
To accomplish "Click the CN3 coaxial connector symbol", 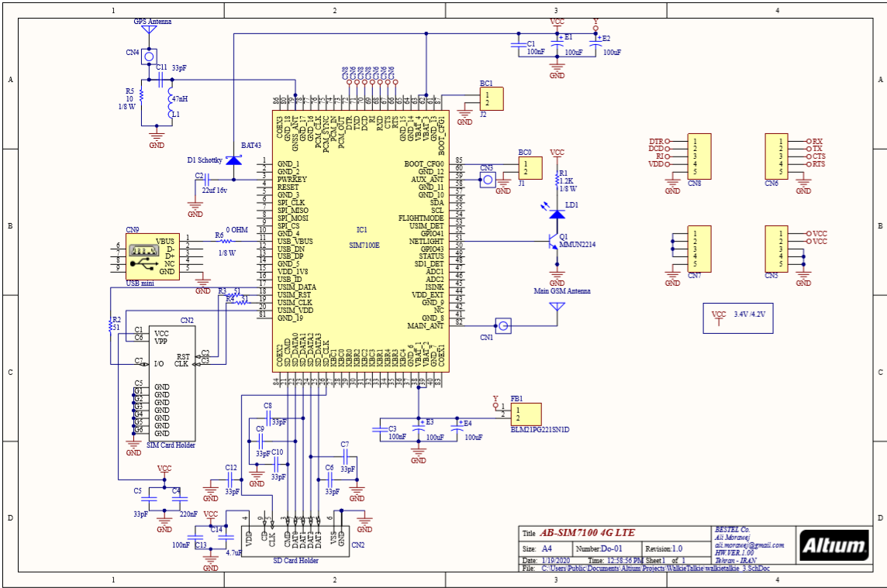I will (x=487, y=180).
